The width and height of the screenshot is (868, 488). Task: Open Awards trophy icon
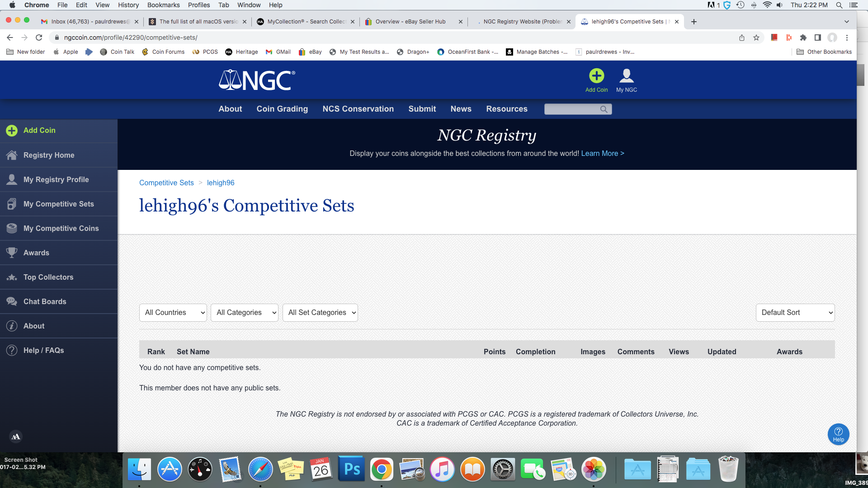(12, 253)
